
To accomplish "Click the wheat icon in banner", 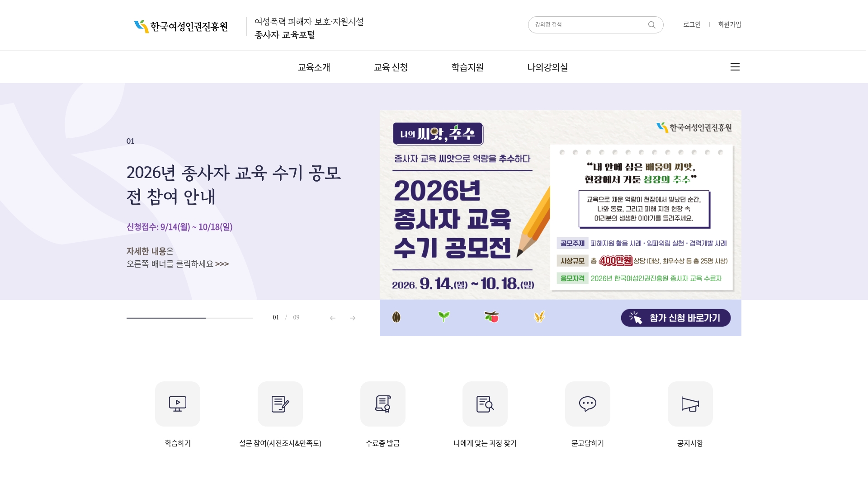I will (x=539, y=317).
